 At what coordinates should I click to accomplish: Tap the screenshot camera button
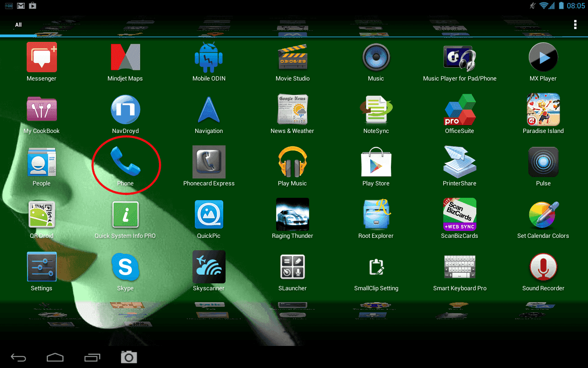point(129,357)
